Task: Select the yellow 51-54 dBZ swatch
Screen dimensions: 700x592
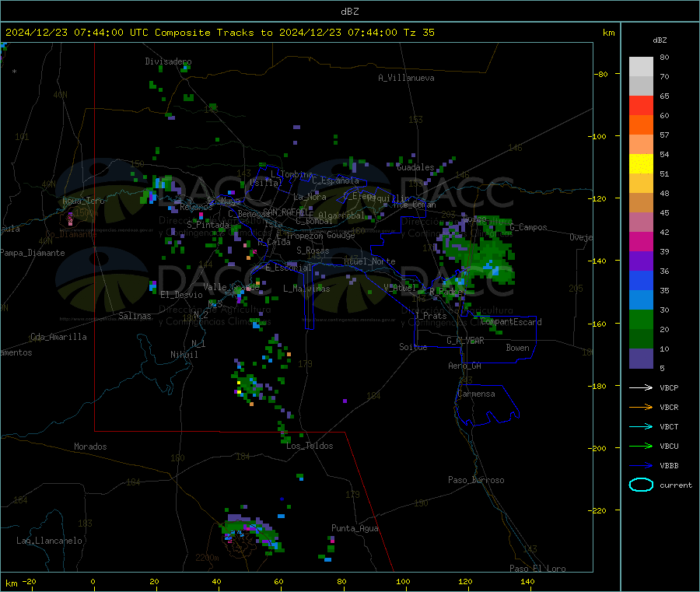Action: tap(641, 164)
